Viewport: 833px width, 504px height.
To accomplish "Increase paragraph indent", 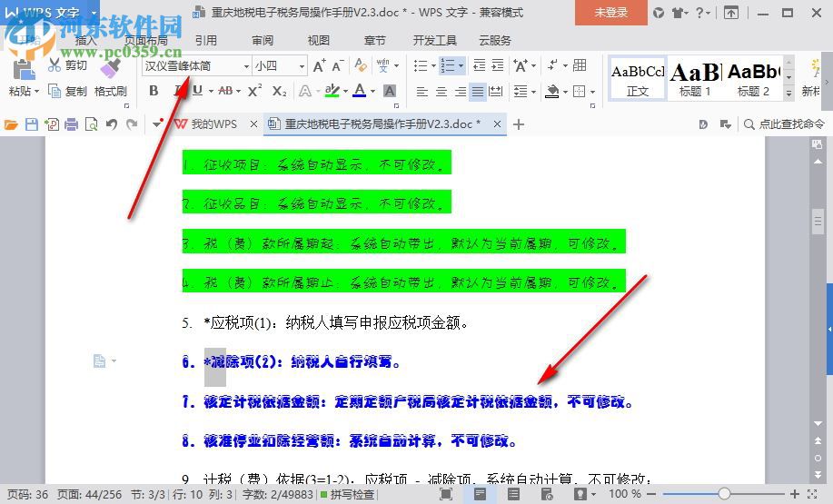I will (498, 65).
